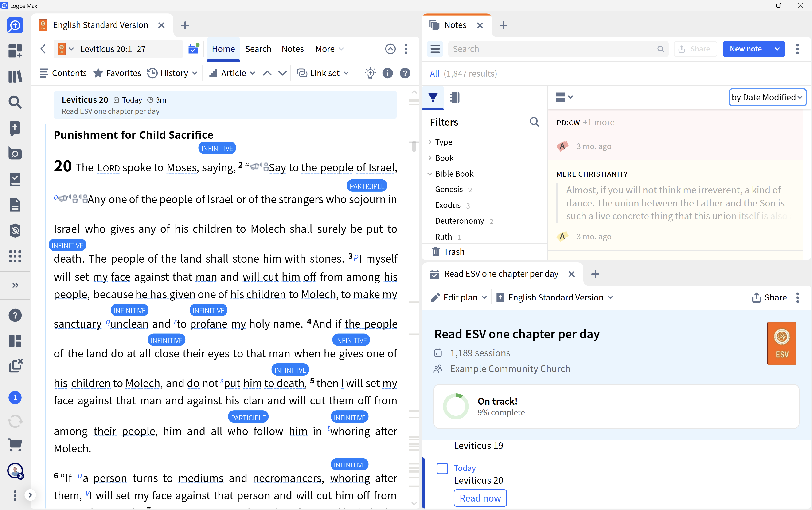812x510 pixels.
Task: Open the Link set dropdown
Action: (323, 73)
